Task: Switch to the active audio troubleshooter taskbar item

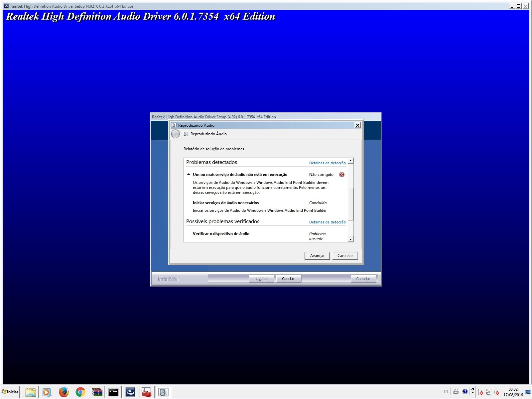Action: pyautogui.click(x=163, y=392)
